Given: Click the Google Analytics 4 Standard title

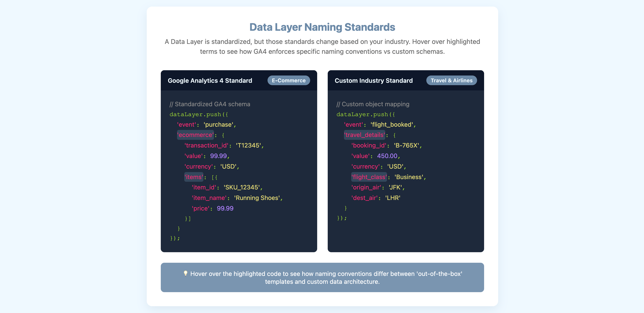Looking at the screenshot, I should pos(210,80).
